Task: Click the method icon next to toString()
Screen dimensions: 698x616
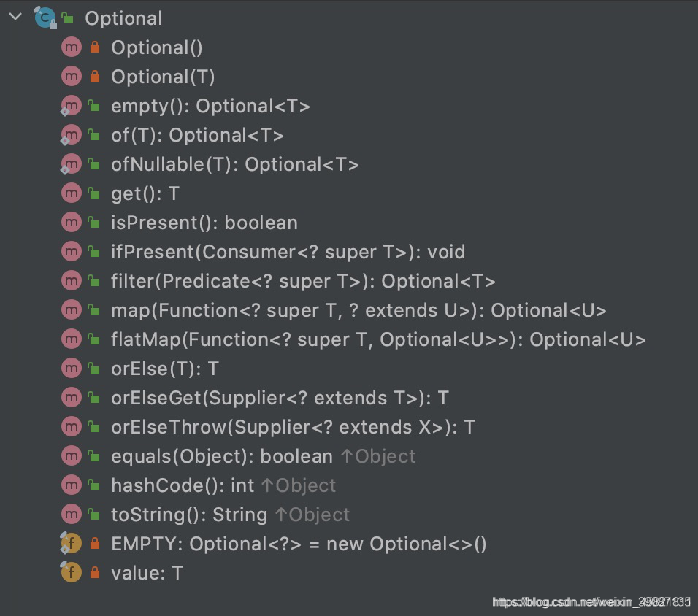Action: click(x=71, y=514)
